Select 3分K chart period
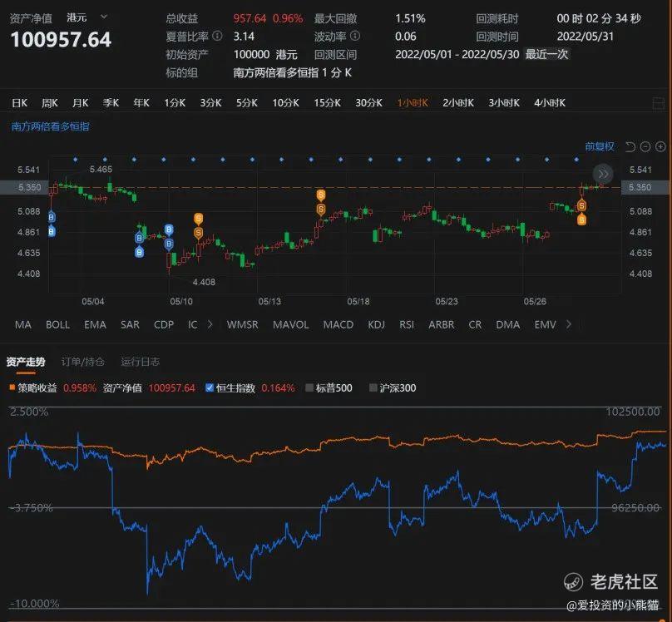This screenshot has height=622, width=672. [210, 103]
